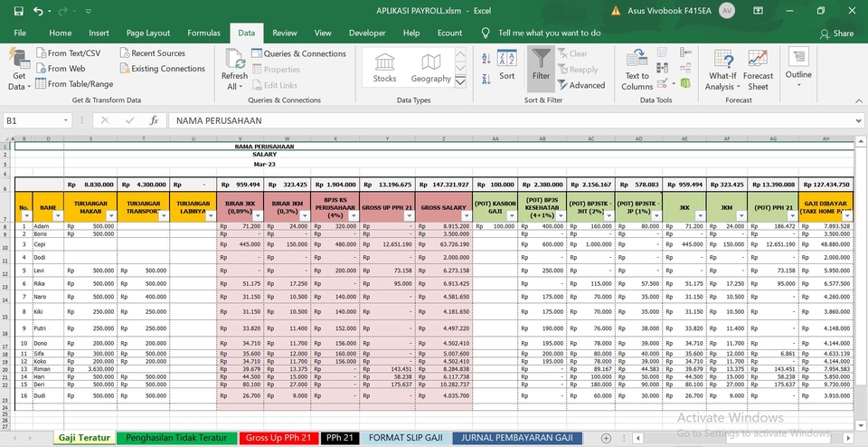
Task: Click the Undo arrow icon
Action: pos(38,11)
